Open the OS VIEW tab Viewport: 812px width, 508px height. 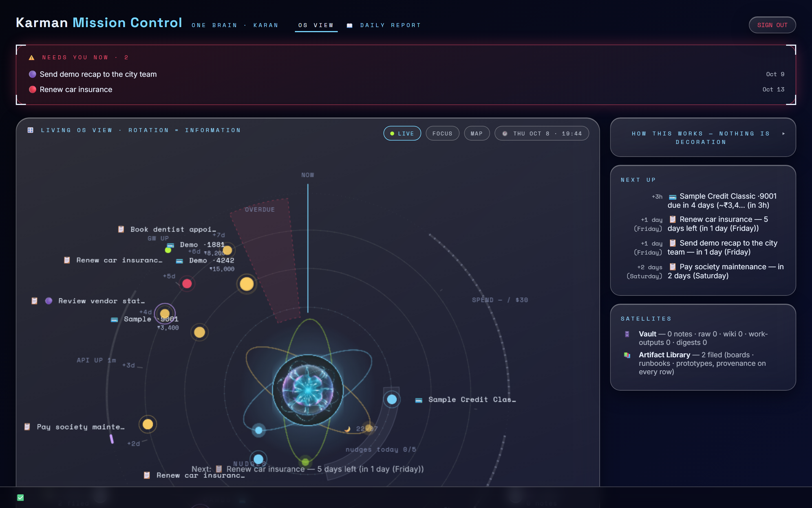(316, 25)
